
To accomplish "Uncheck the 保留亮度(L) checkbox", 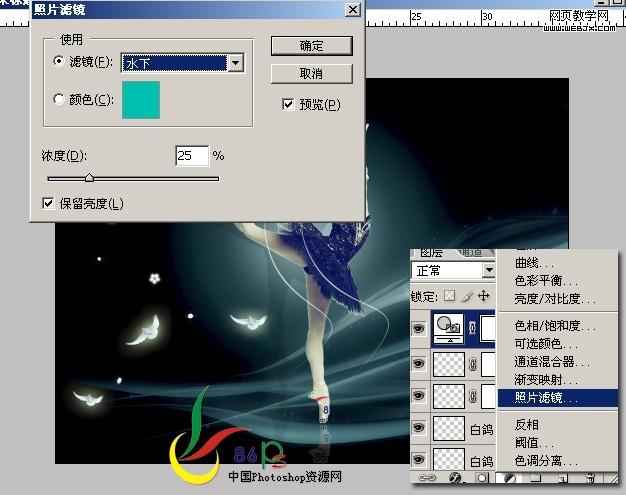I will tap(48, 203).
